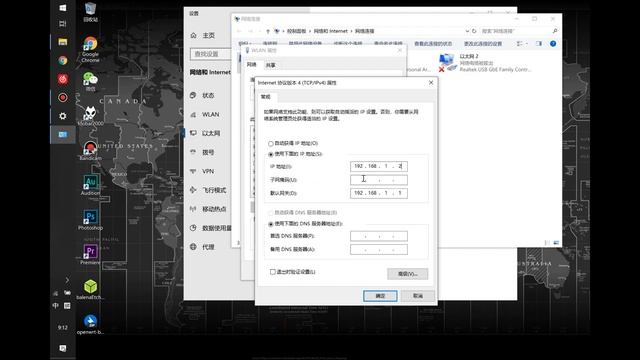
Task: Focus the default gateway field
Action: 379,193
